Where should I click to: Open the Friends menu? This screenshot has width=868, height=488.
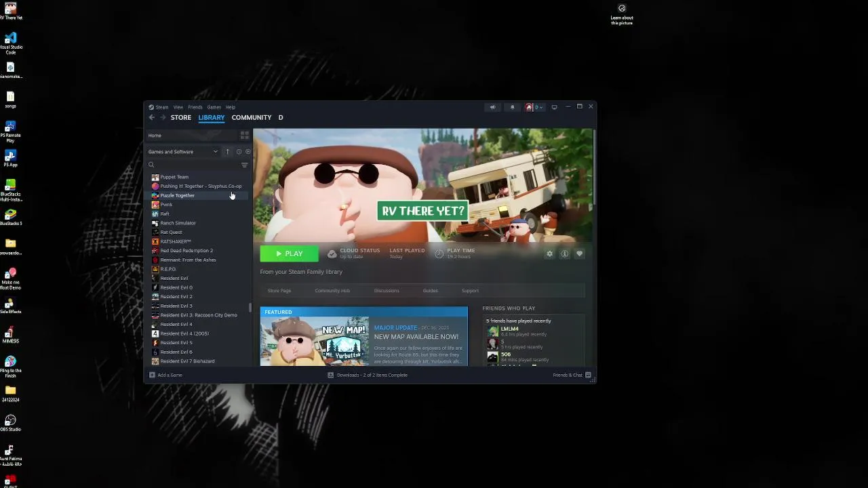coord(195,107)
